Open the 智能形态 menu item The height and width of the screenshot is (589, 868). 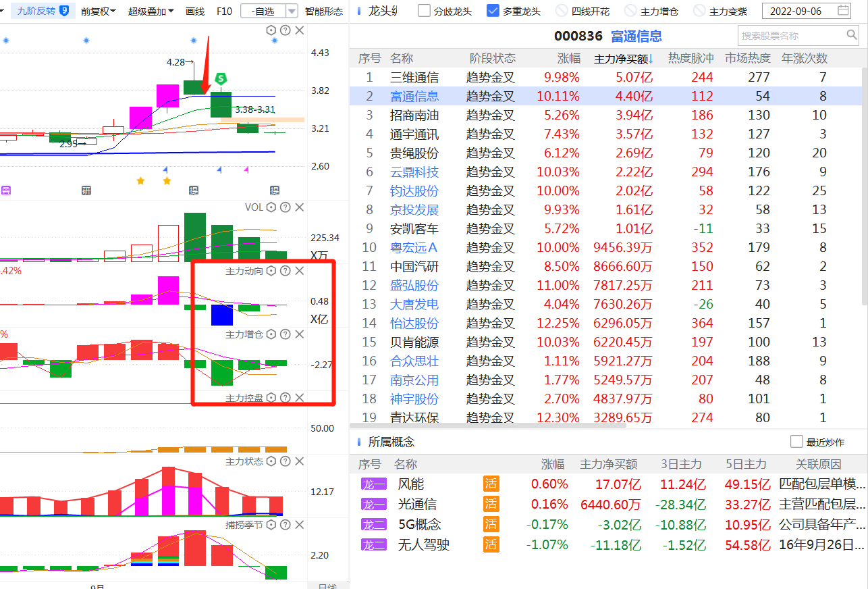click(x=324, y=11)
